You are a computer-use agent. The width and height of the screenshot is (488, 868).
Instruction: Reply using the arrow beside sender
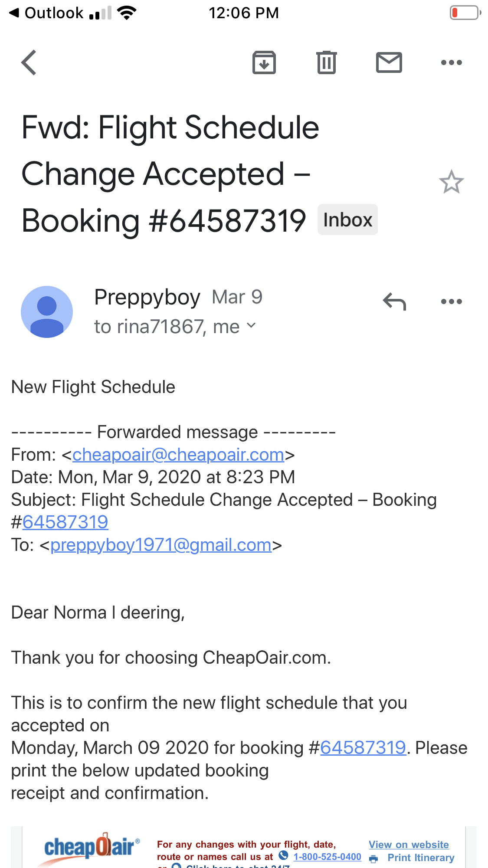[394, 301]
